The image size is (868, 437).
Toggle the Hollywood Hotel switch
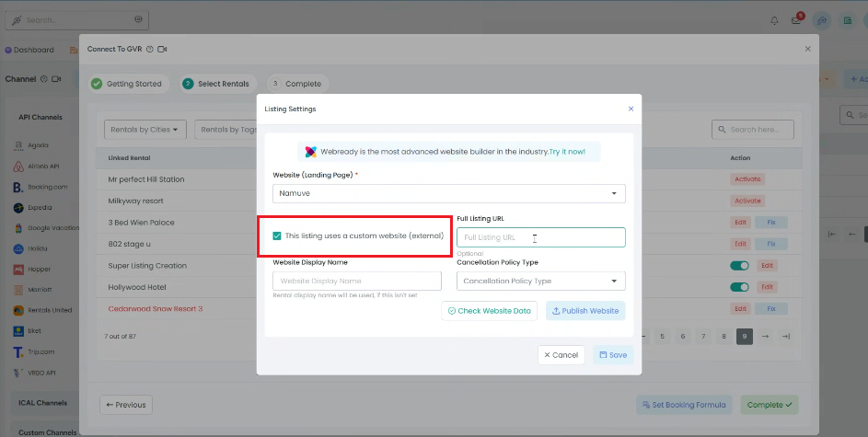pos(739,287)
